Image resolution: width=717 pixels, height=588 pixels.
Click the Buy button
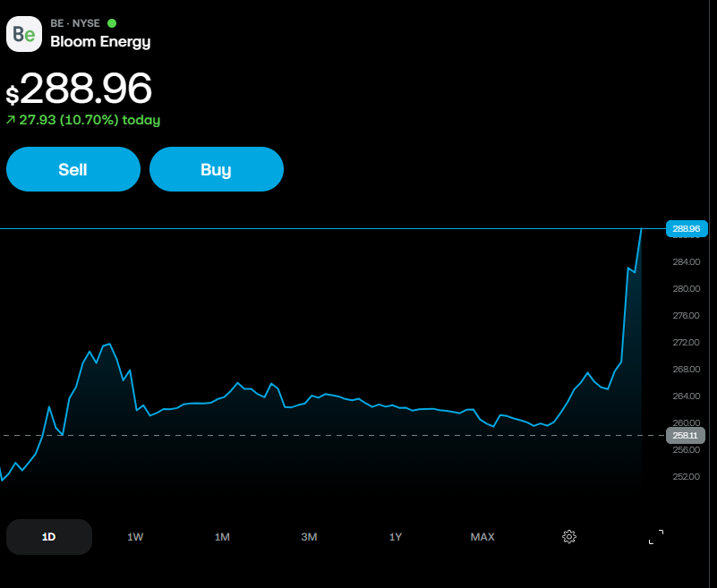tap(217, 169)
